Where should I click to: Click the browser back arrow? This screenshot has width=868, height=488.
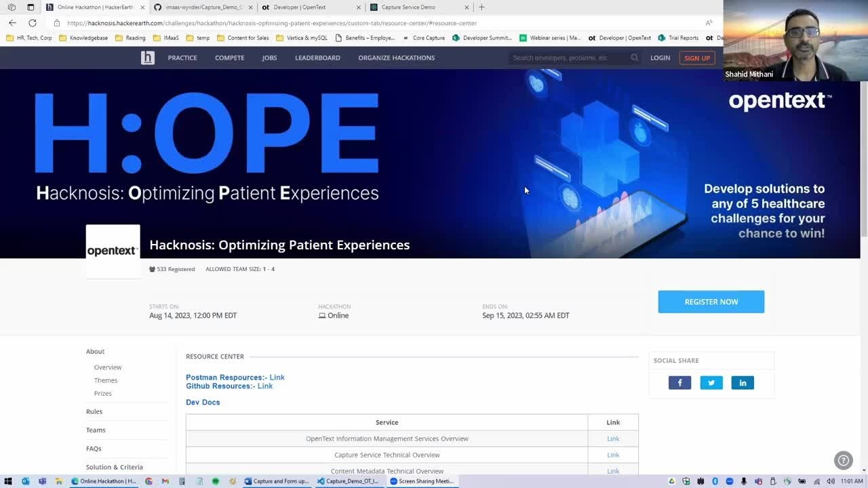coord(12,22)
